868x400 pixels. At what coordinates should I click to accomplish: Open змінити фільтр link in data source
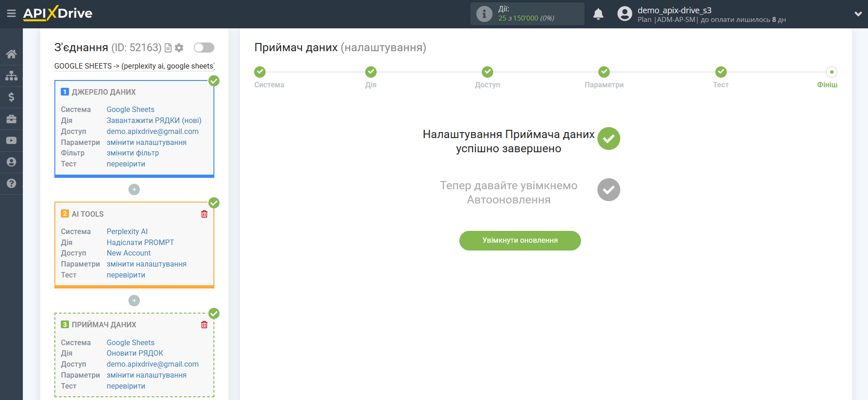pos(133,153)
